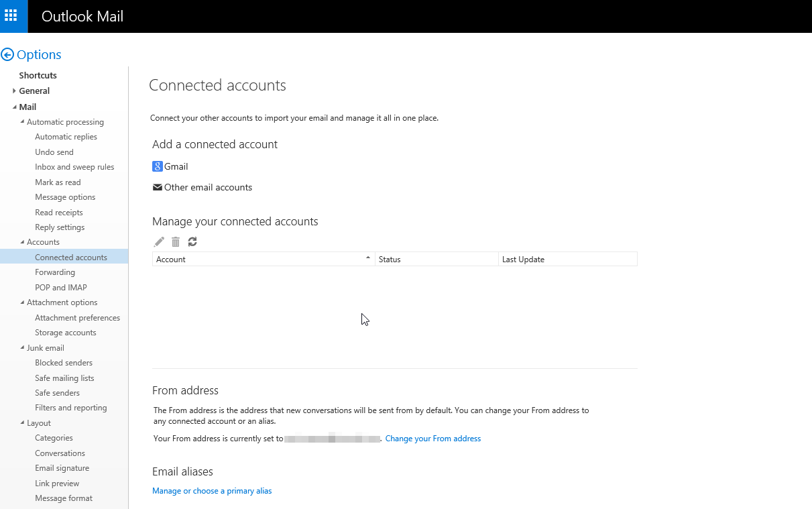The height and width of the screenshot is (509, 812).
Task: Open Undo send settings
Action: pyautogui.click(x=54, y=152)
